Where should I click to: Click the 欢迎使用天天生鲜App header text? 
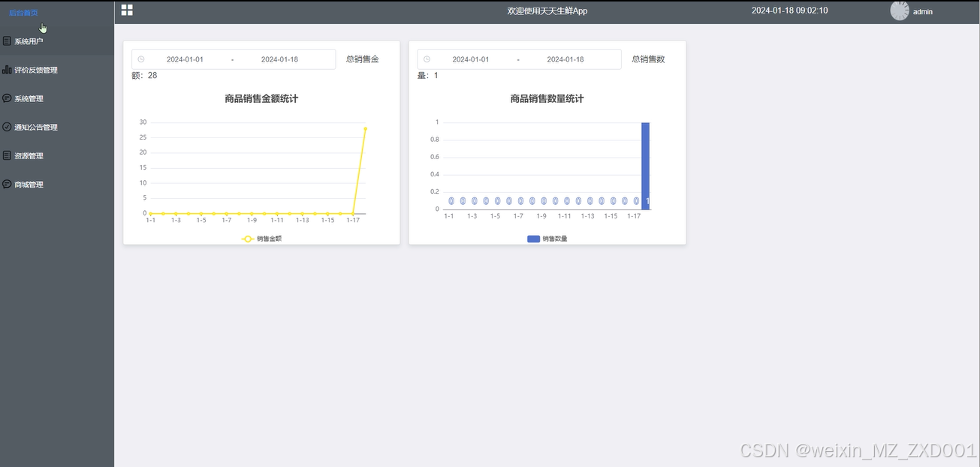pyautogui.click(x=547, y=11)
